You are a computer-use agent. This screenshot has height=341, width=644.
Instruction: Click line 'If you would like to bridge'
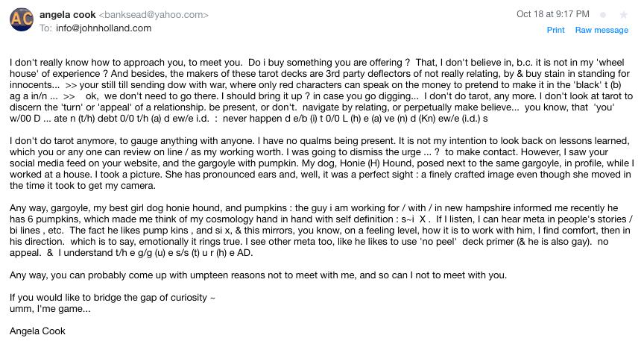(x=112, y=298)
